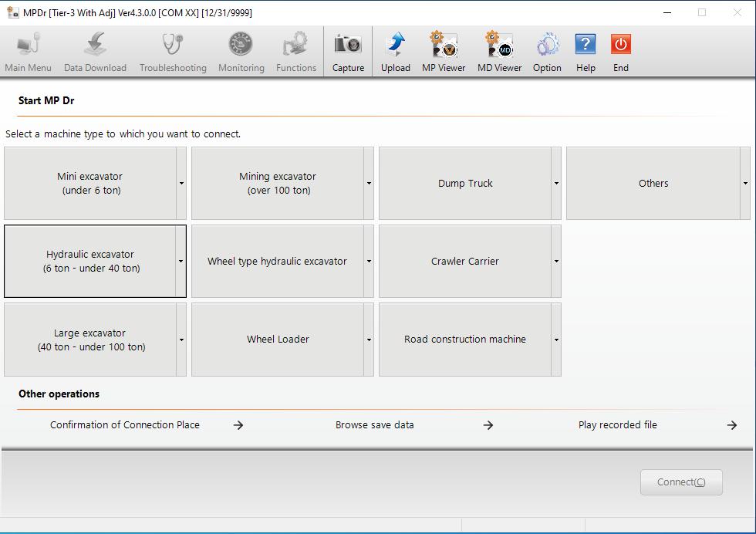Launch MP Viewer from toolbar
Viewport: 756px width, 534px height.
[x=444, y=45]
